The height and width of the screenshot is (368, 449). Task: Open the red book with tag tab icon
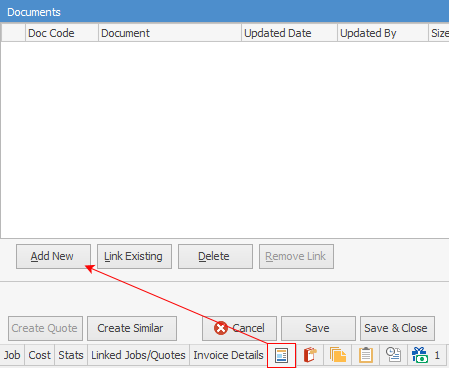(310, 355)
